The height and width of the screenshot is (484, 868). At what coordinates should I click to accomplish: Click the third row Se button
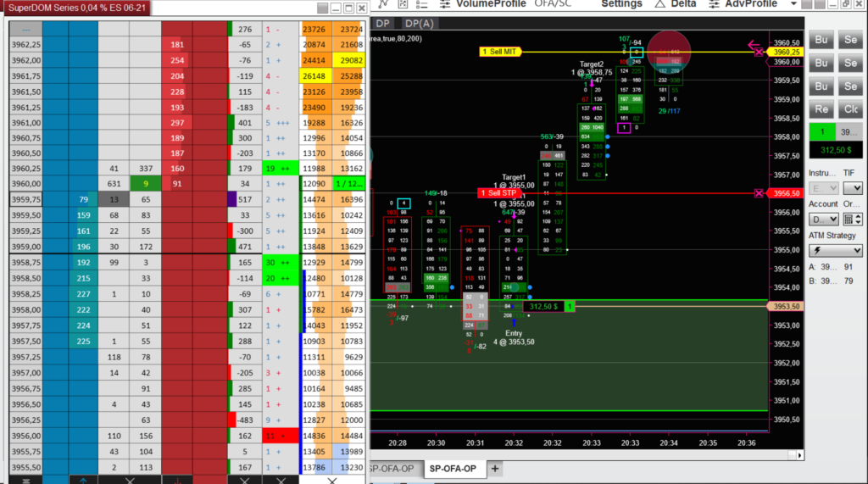click(851, 86)
